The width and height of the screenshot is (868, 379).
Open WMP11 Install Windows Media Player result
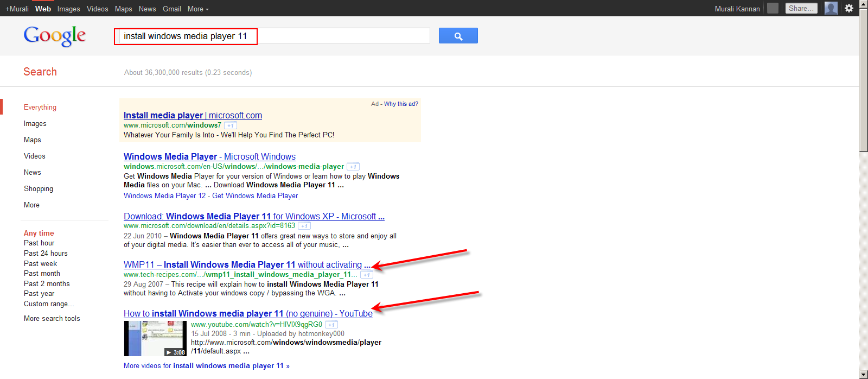tap(246, 265)
